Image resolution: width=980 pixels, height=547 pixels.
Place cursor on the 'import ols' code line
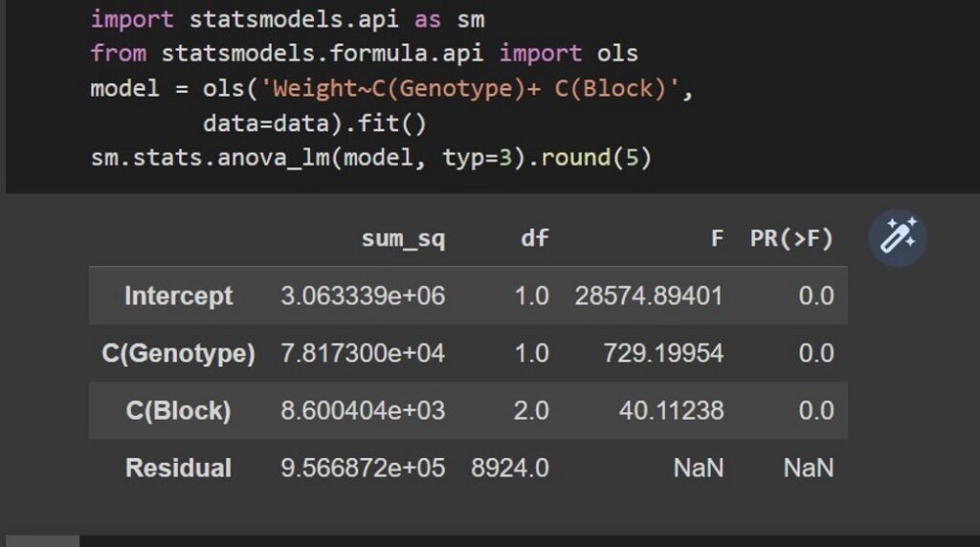point(365,54)
